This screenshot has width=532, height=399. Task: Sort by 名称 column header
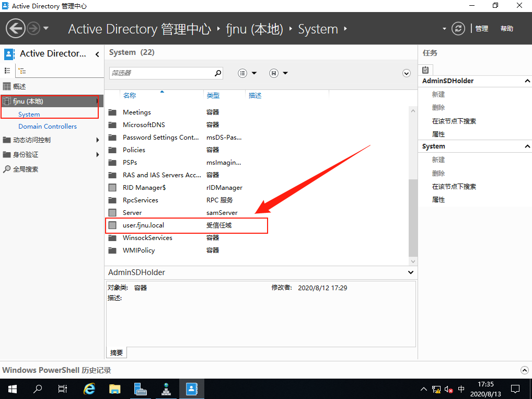(x=130, y=95)
